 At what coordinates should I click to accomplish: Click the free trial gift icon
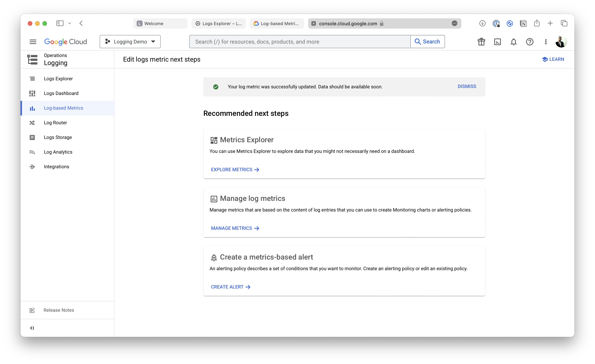(x=481, y=42)
